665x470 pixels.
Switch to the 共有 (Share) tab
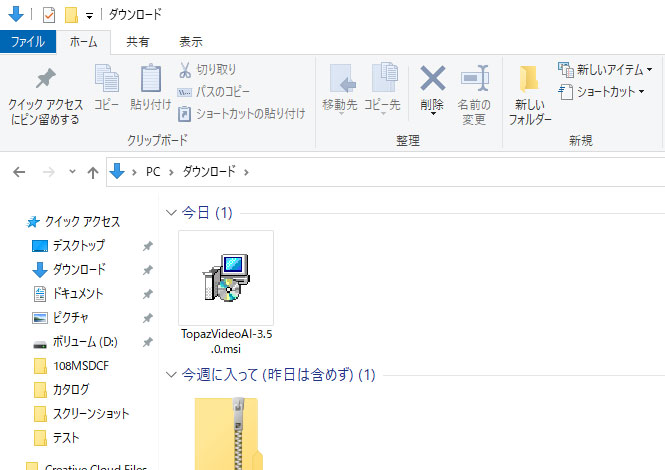[x=138, y=42]
